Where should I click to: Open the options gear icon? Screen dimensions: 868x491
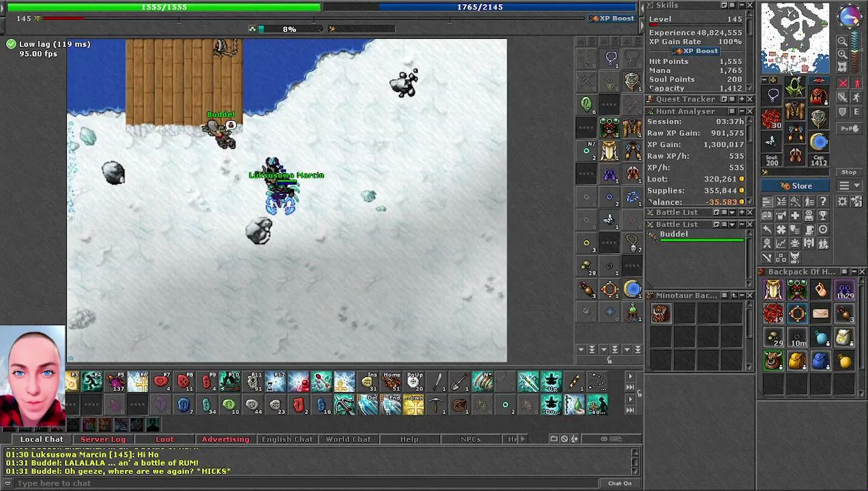pyautogui.click(x=843, y=201)
